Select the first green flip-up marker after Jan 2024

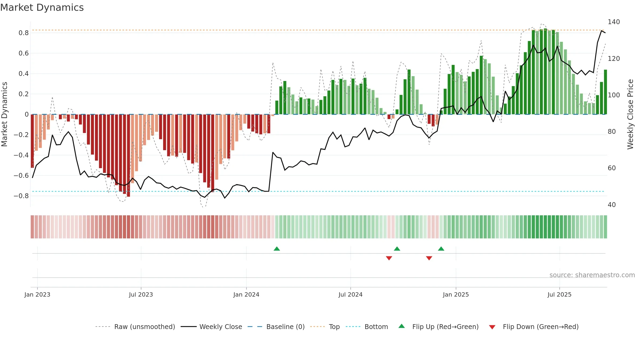point(277,249)
